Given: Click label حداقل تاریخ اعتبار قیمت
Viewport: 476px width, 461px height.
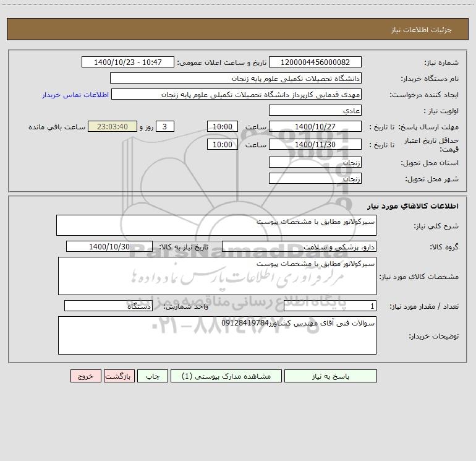Looking at the screenshot, I should [431, 145].
